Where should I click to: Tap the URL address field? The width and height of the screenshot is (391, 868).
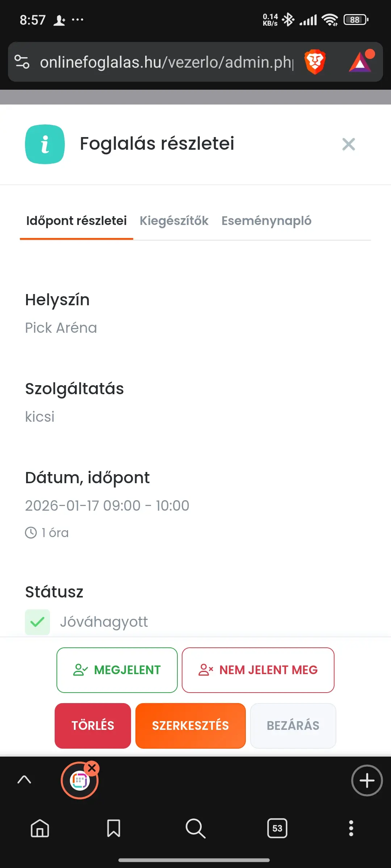[x=167, y=62]
